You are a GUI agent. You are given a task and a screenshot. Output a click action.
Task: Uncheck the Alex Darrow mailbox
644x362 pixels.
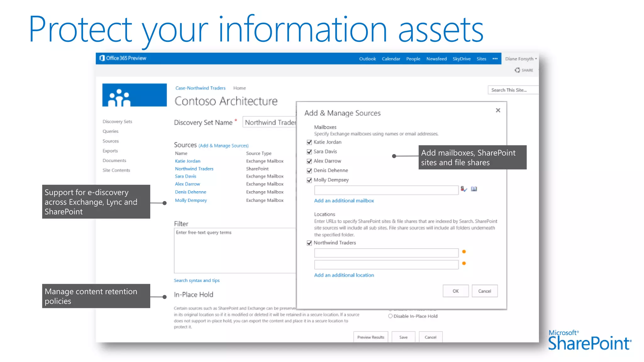tap(309, 161)
